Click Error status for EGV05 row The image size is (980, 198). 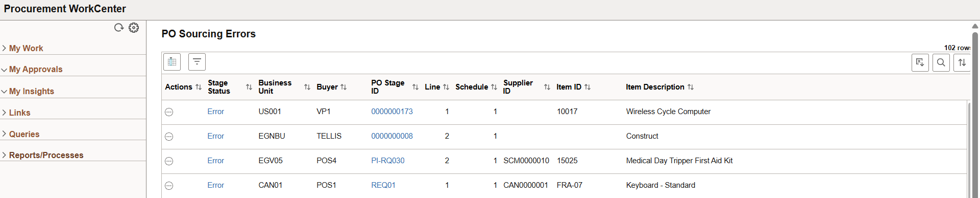coord(216,161)
